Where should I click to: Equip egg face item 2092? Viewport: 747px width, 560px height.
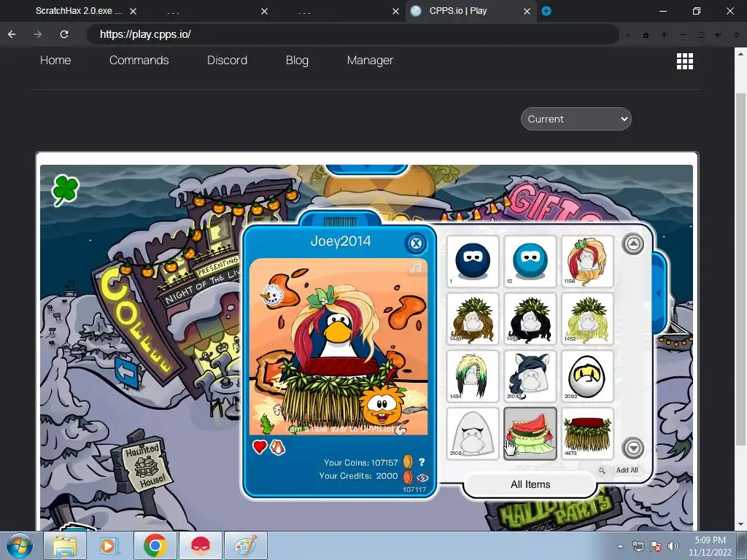pos(587,376)
